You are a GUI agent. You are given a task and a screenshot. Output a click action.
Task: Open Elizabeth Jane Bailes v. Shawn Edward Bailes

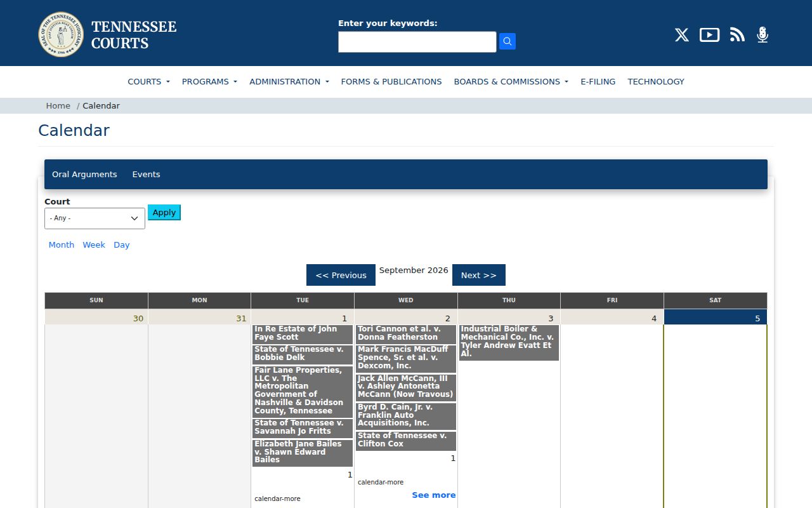click(x=303, y=453)
